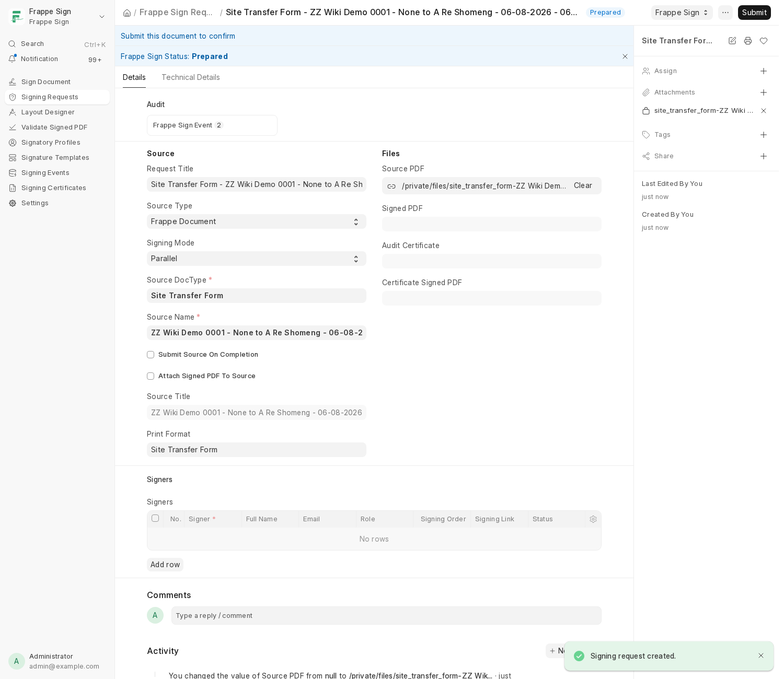Toggle Attach Signed PDF To Source checkbox
This screenshot has width=784, height=679.
151,376
